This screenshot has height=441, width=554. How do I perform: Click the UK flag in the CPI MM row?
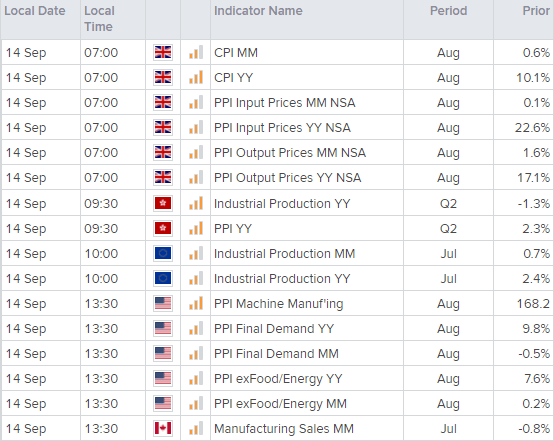tap(163, 53)
